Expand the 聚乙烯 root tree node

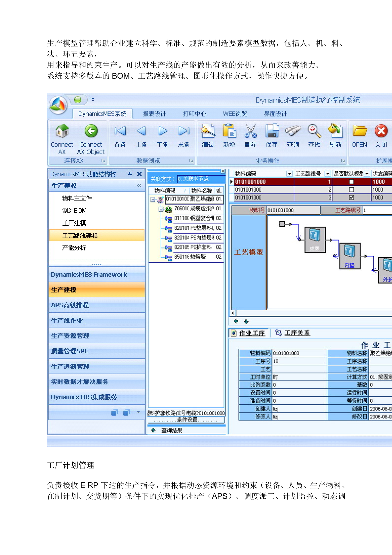(153, 199)
